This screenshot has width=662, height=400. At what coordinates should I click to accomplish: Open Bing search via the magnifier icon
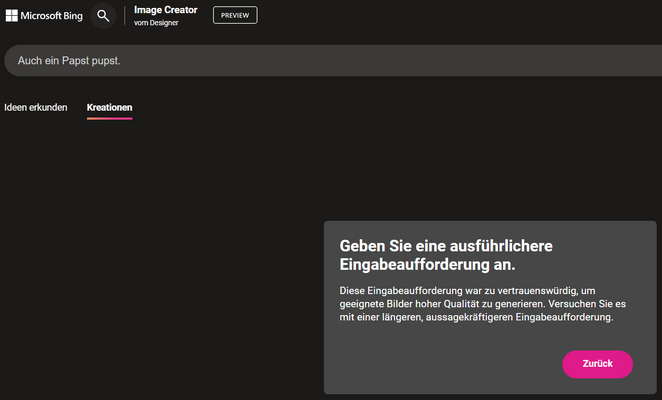[103, 16]
